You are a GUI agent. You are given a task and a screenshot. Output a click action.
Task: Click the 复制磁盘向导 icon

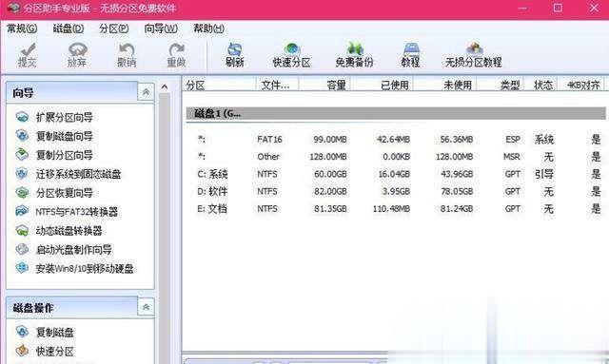click(22, 136)
